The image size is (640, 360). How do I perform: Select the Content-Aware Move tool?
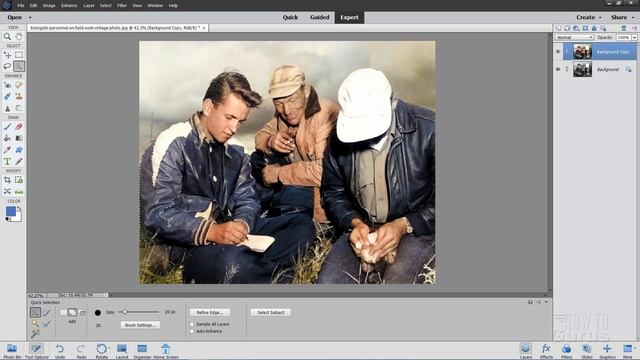(x=7, y=191)
